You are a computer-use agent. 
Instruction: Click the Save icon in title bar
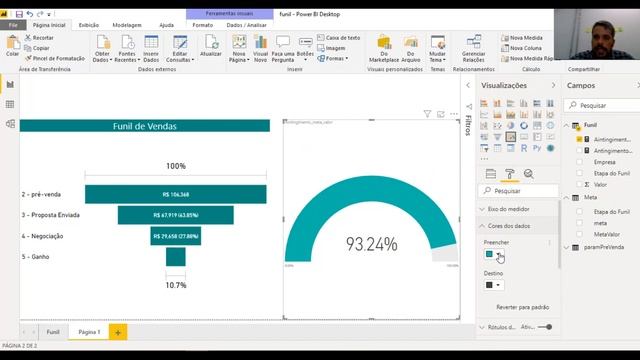coord(19,14)
